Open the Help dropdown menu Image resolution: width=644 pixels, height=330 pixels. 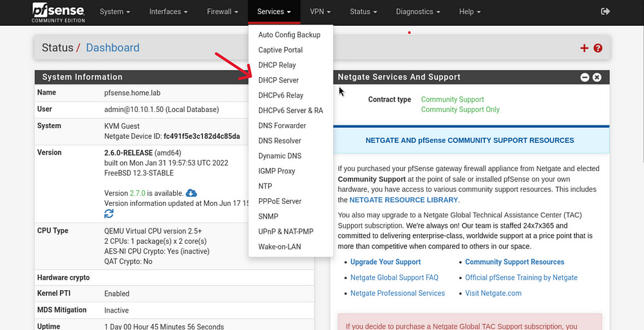(x=470, y=12)
